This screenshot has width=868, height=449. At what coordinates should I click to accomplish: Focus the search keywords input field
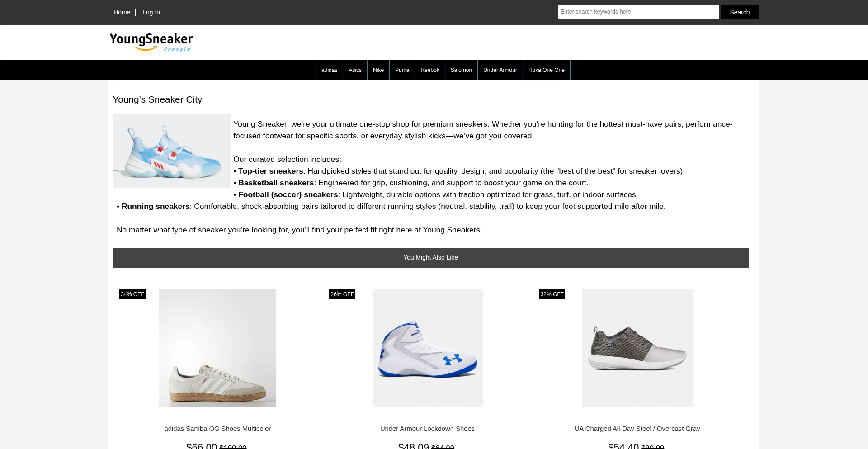638,12
